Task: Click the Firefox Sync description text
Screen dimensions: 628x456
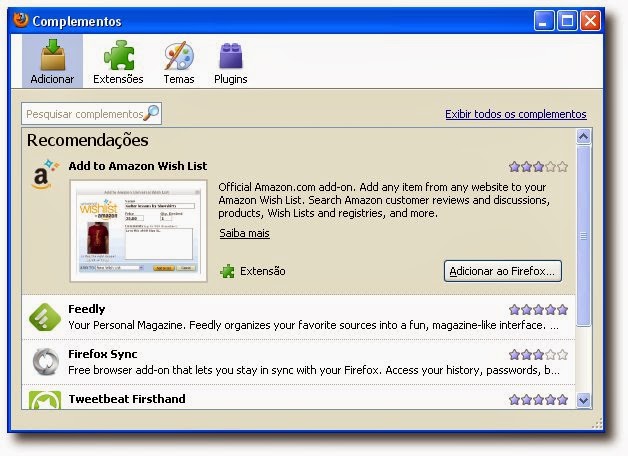Action: click(x=314, y=370)
